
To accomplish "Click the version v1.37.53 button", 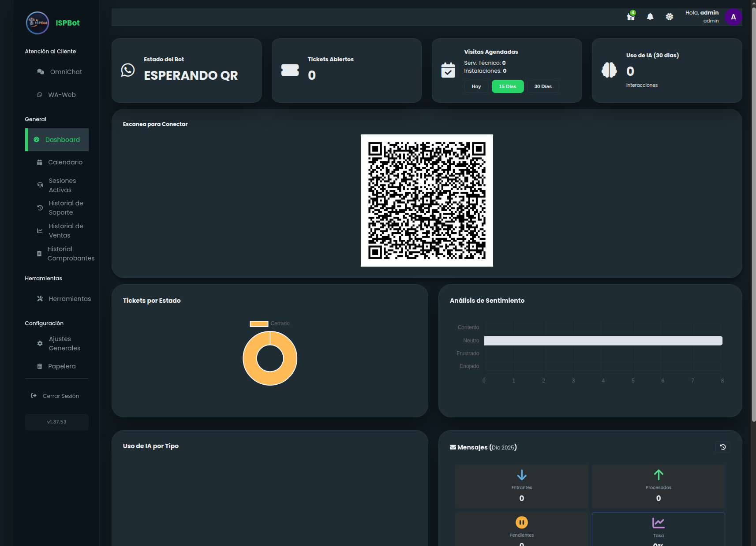I will tap(56, 422).
